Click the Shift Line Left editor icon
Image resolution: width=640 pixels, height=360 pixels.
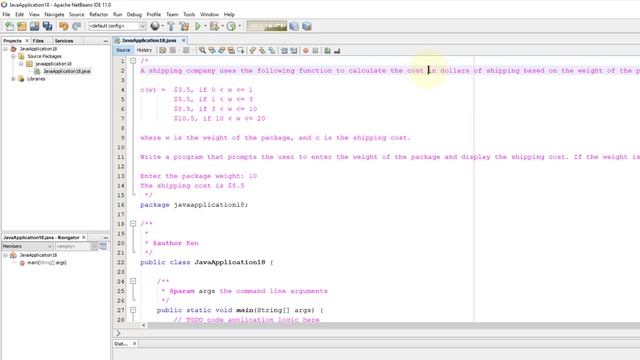point(284,50)
